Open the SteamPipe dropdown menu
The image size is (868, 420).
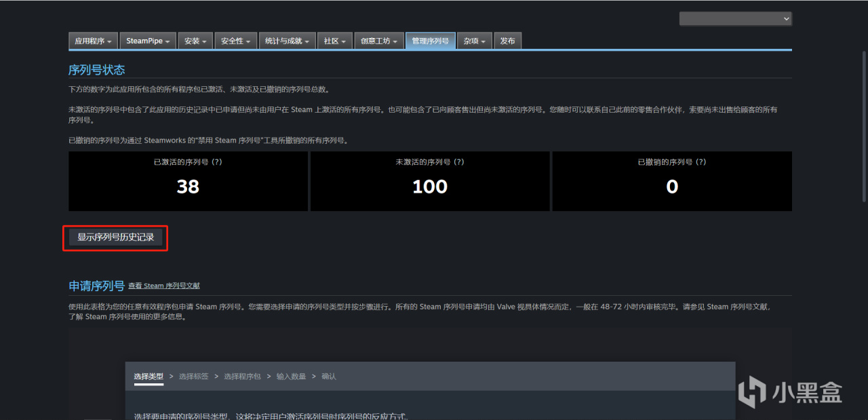point(147,41)
